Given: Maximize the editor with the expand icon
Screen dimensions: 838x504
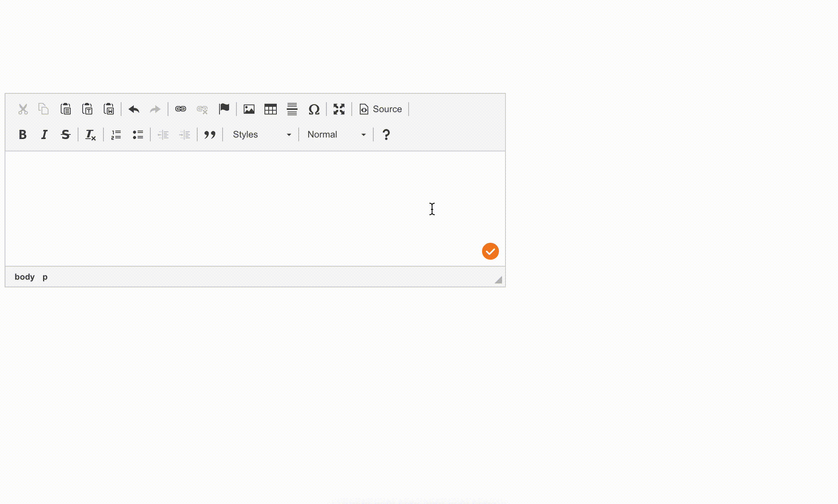Looking at the screenshot, I should (339, 109).
